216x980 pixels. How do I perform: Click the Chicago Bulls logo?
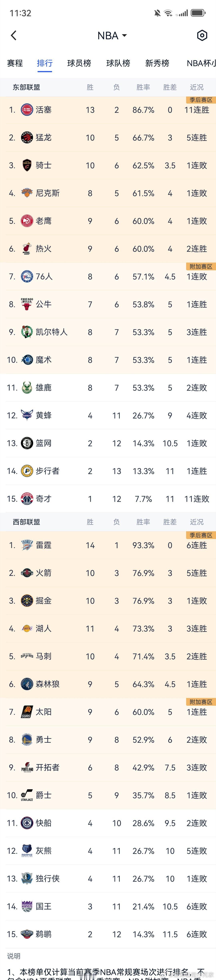[27, 304]
